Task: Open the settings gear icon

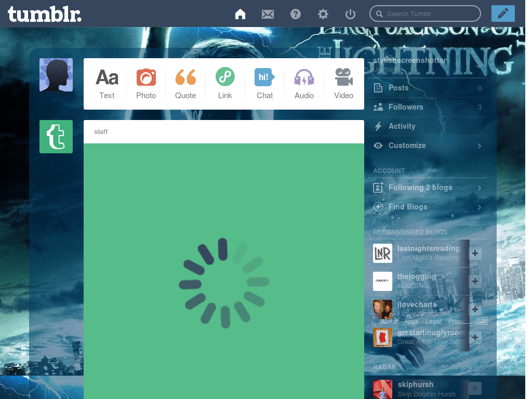Action: (x=323, y=14)
